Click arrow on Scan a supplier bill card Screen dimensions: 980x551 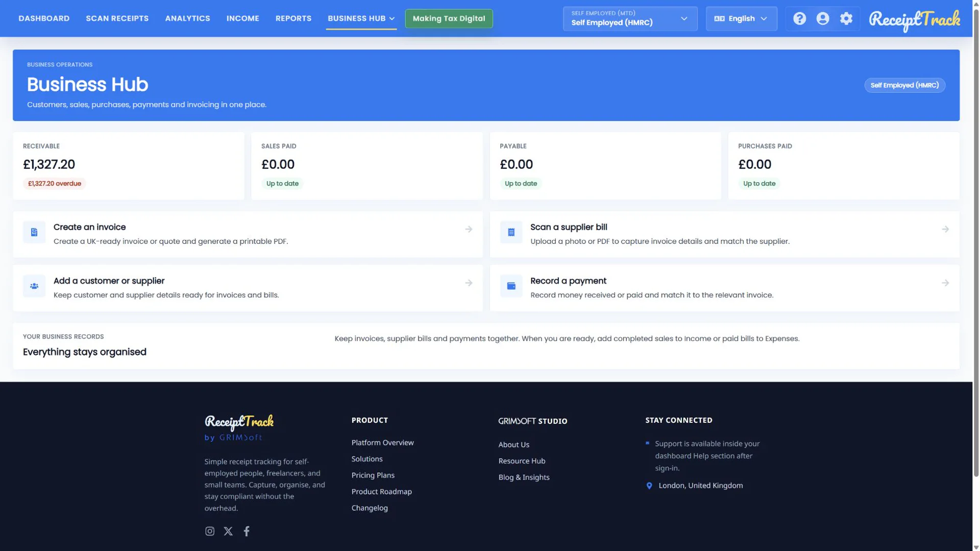point(945,229)
